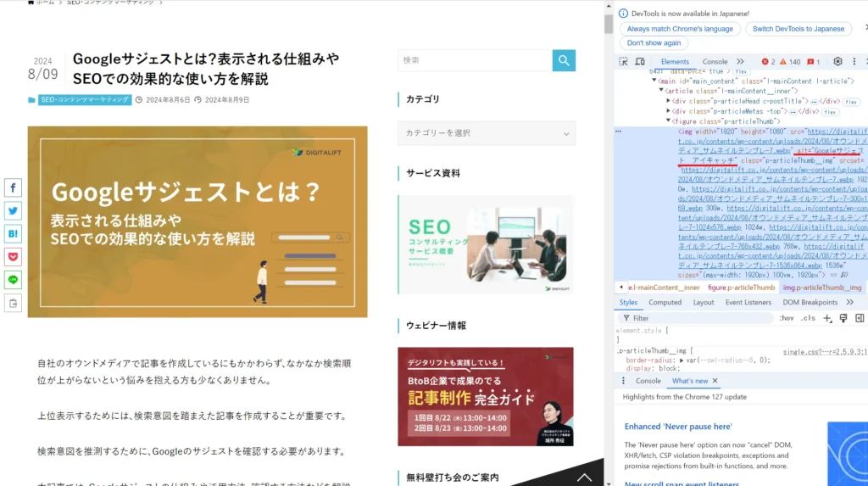Screen dimensions: 868x486
Task: Switch to the Console panel tab
Action: [715, 62]
